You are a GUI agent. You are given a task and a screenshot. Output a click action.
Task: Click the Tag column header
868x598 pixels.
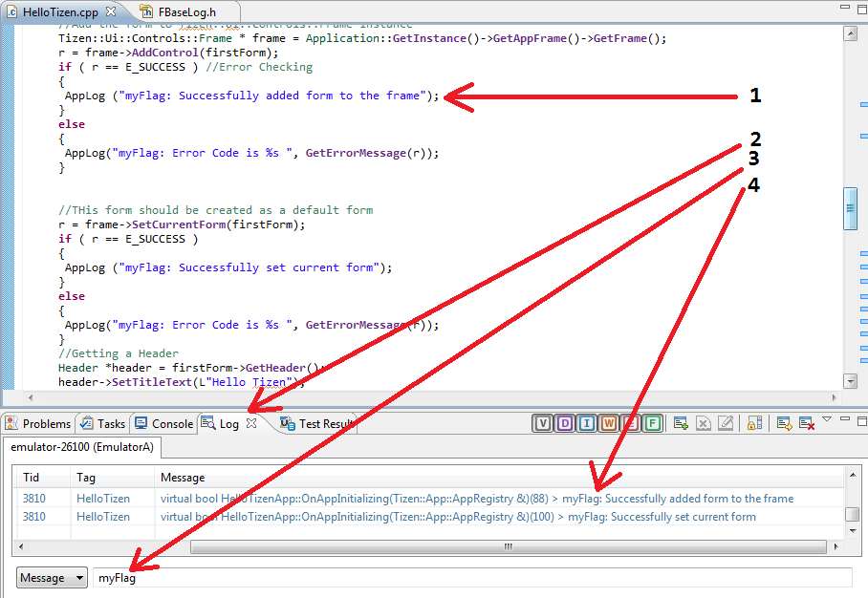point(113,478)
